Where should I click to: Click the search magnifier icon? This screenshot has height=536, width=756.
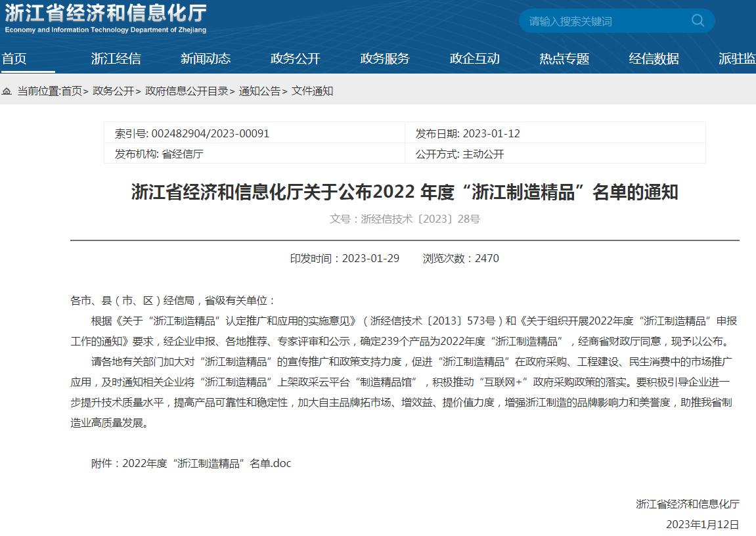697,20
